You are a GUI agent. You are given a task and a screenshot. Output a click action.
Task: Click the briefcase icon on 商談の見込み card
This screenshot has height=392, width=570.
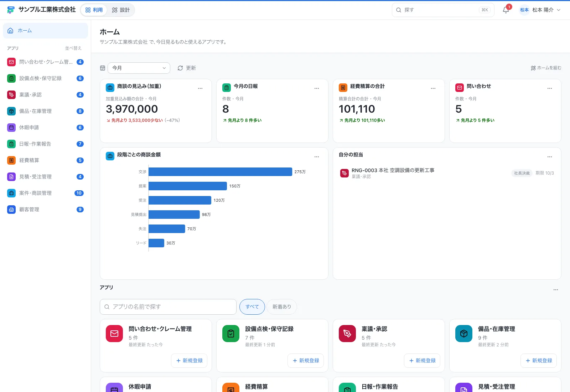110,87
